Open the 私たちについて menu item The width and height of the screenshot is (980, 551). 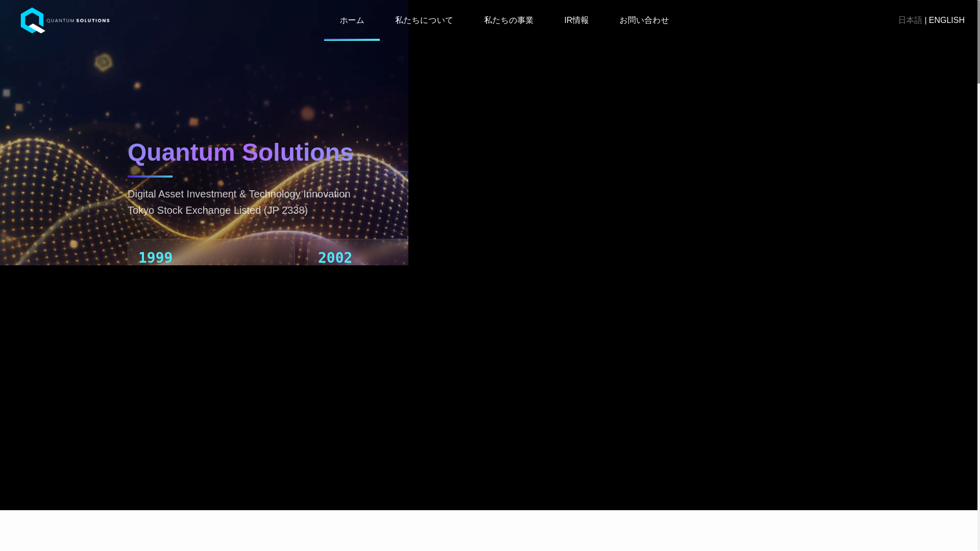[424, 20]
